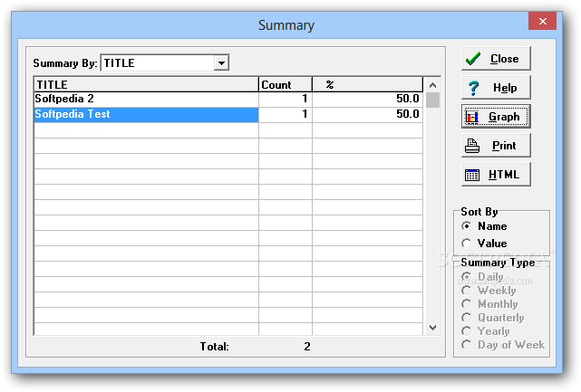The image size is (581, 392).
Task: Open Help with the question mark button
Action: tap(496, 88)
